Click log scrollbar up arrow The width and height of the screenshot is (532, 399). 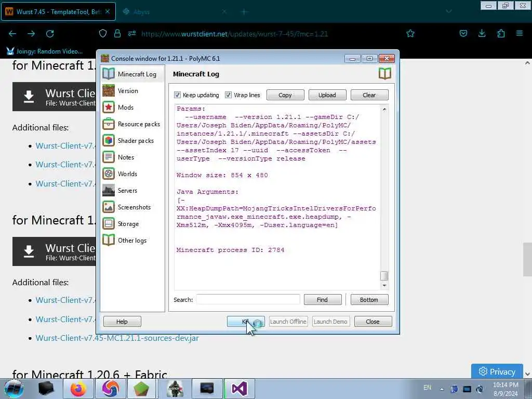(x=384, y=109)
